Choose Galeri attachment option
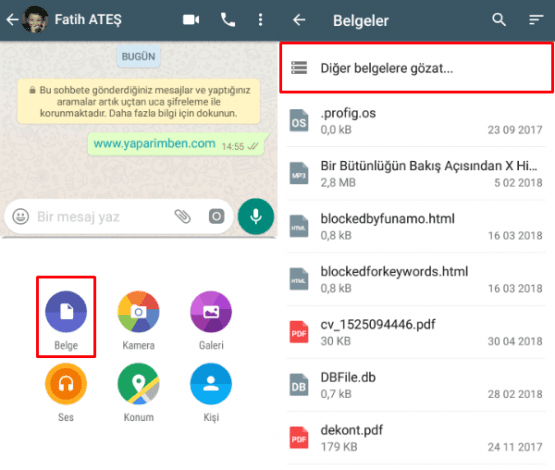Image resolution: width=555 pixels, height=470 pixels. pyautogui.click(x=211, y=320)
